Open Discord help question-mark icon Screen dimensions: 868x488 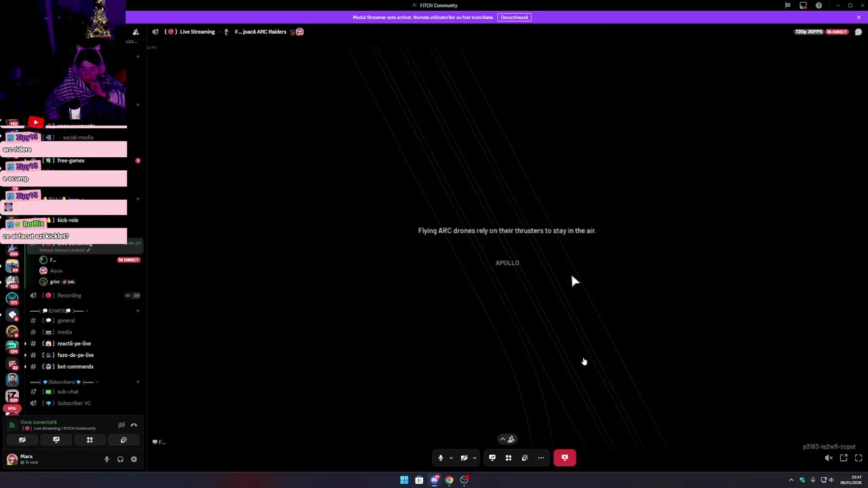(x=818, y=5)
